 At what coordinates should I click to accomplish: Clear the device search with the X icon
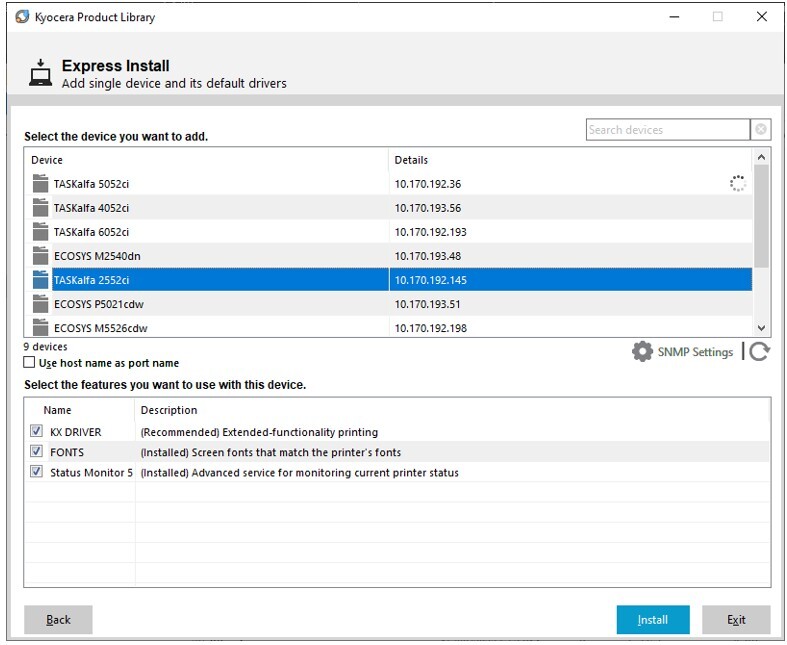click(x=760, y=130)
